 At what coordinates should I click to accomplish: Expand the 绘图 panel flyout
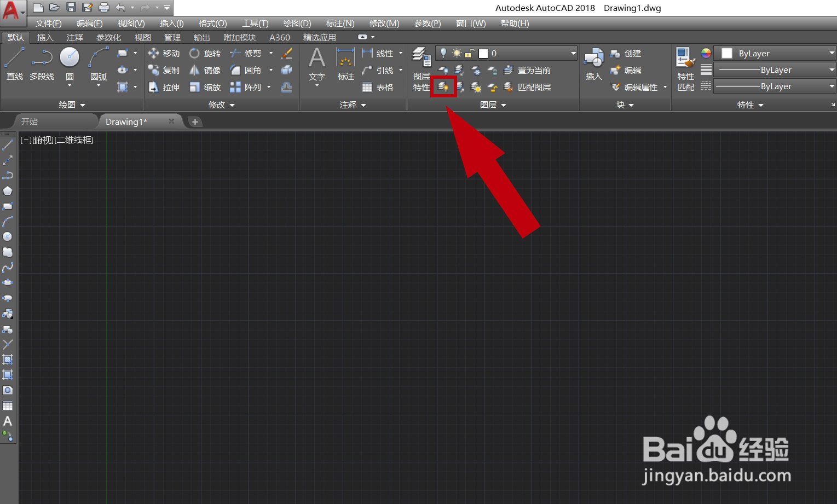tap(72, 105)
